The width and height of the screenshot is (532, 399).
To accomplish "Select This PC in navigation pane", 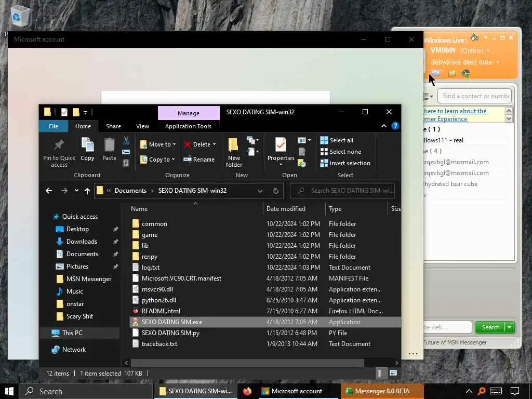I will point(72,333).
